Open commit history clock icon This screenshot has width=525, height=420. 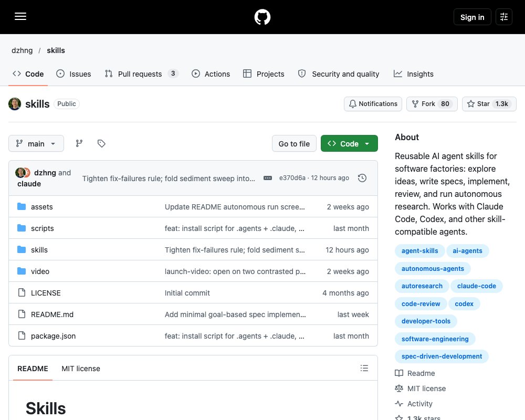click(x=362, y=178)
